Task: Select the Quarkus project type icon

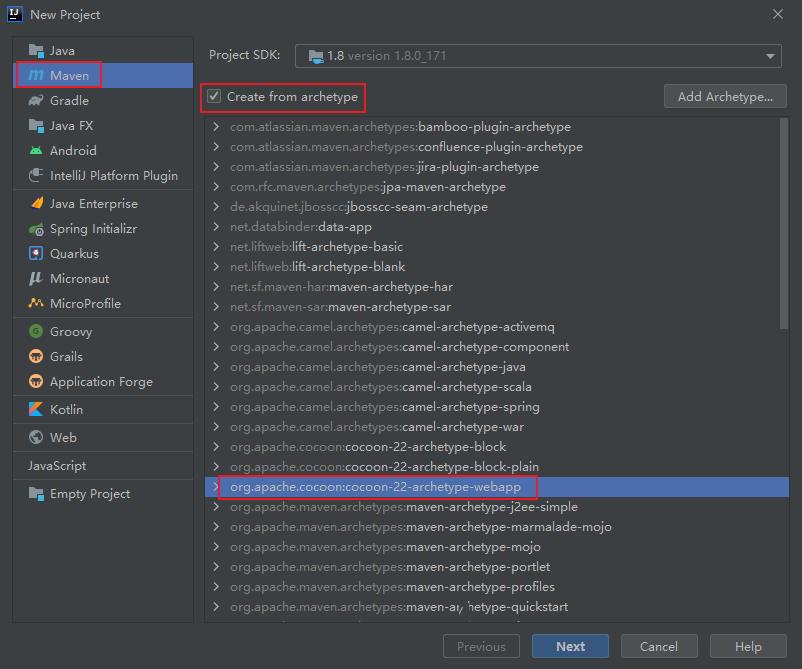Action: [36, 254]
